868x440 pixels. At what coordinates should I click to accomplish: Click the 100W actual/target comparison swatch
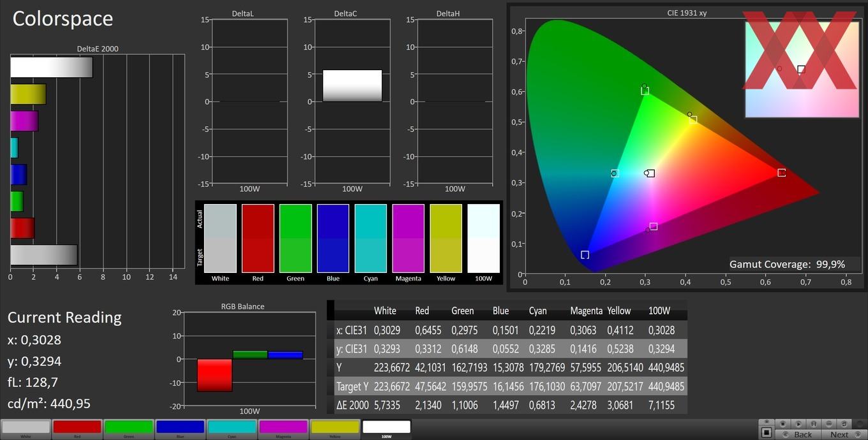tap(484, 238)
